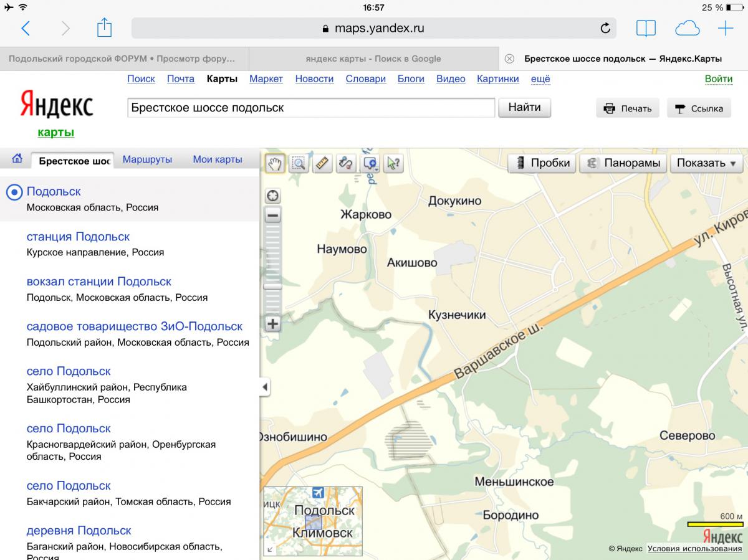Click the info pointer question tool
This screenshot has width=748, height=560.
tap(394, 163)
